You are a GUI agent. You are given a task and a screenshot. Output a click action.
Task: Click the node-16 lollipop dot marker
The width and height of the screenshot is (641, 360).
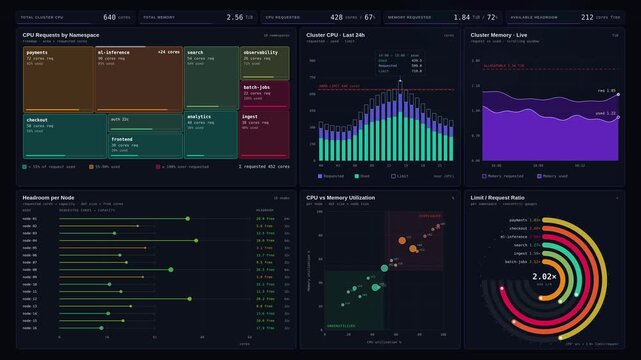pos(101,328)
